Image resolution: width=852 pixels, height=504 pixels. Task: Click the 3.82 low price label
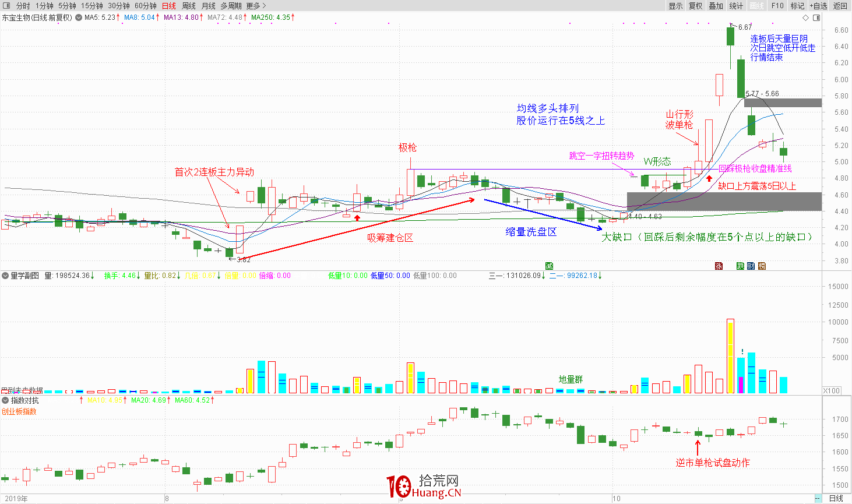[x=244, y=260]
